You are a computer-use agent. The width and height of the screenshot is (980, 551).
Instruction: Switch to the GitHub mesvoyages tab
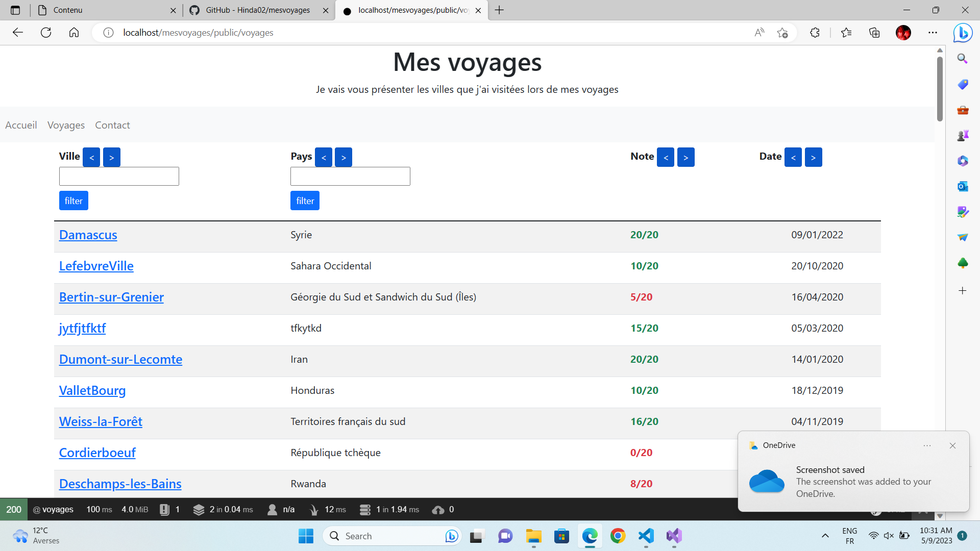[x=258, y=10]
